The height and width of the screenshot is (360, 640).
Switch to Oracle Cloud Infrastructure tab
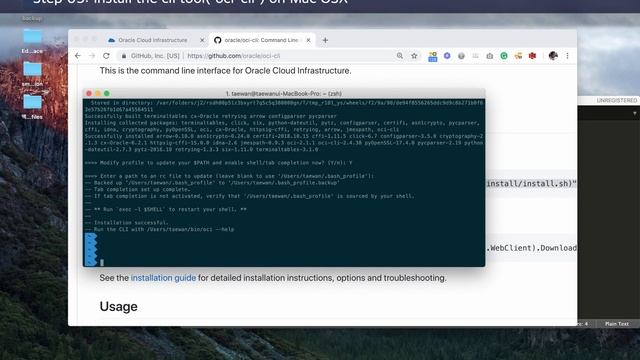(x=153, y=40)
